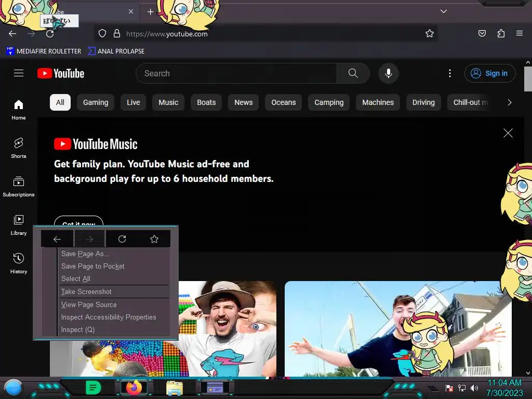Dismiss the YouTube Music promo banner

(x=508, y=133)
